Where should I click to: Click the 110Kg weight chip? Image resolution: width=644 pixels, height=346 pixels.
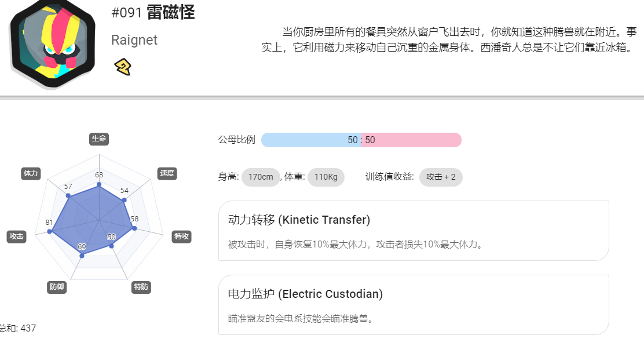(x=326, y=177)
